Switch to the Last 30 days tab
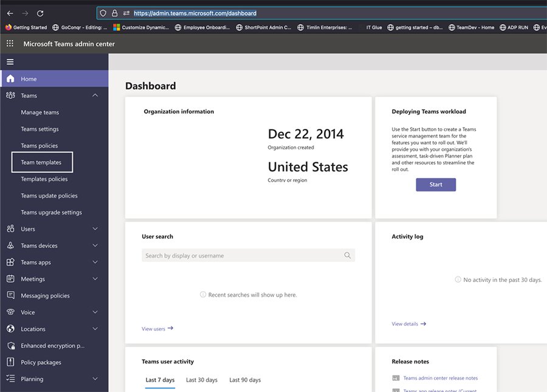This screenshot has height=392, width=547. pyautogui.click(x=201, y=380)
